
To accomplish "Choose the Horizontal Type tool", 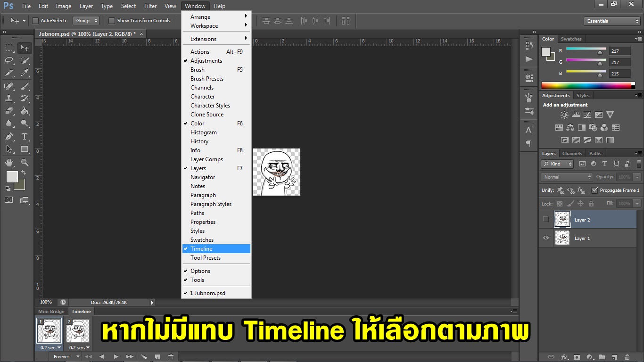I will pyautogui.click(x=25, y=137).
